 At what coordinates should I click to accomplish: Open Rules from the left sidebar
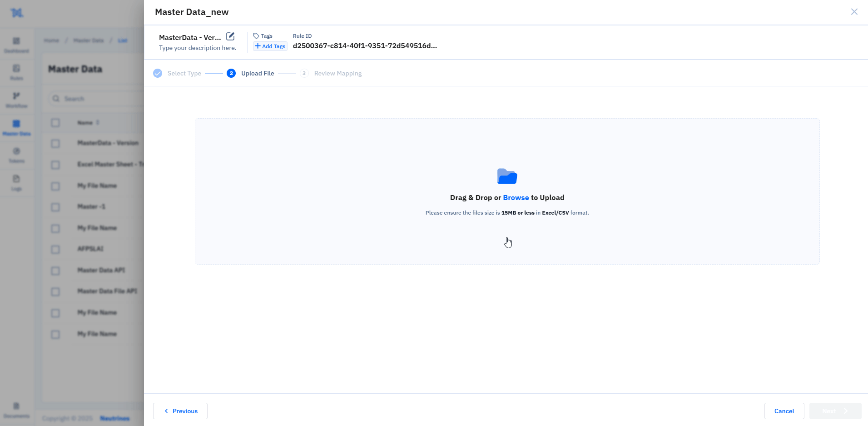tap(17, 73)
